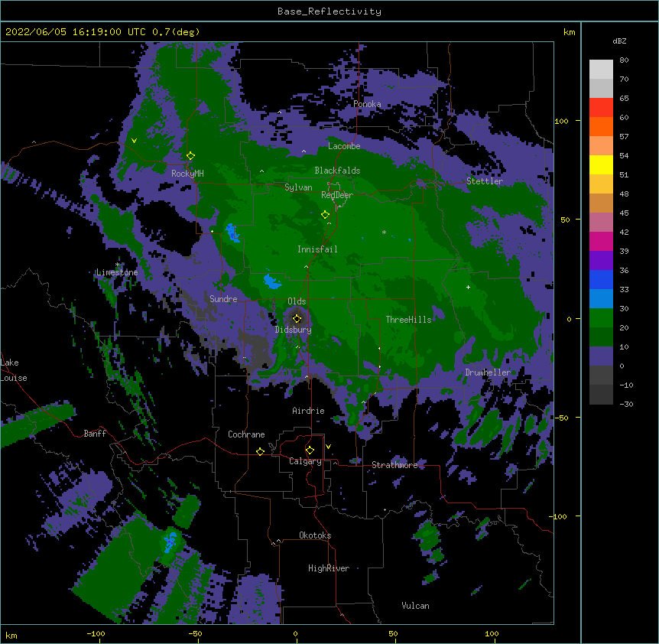Viewport: 659px width, 644px height.
Task: Click blue storm cell southwest of Banff
Action: 170,541
